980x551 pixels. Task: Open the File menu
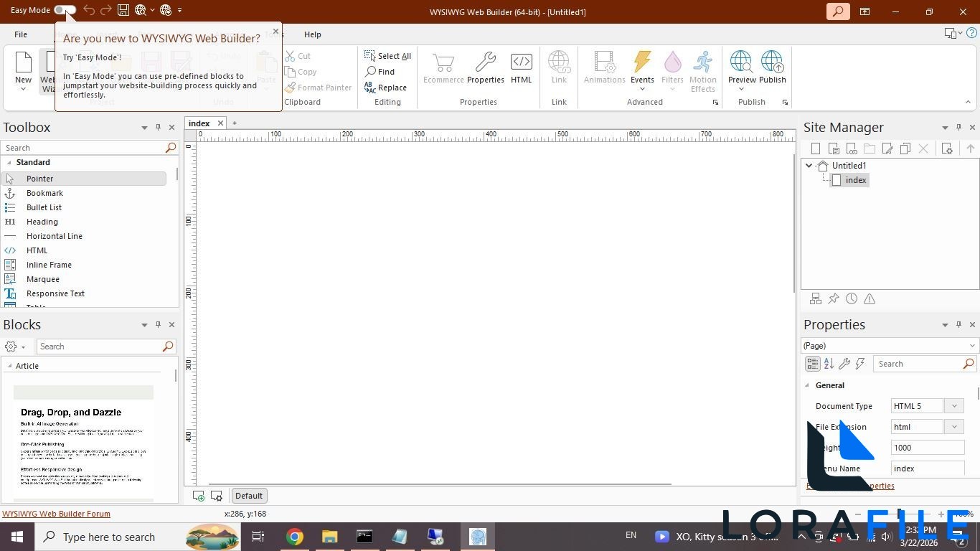(x=20, y=34)
